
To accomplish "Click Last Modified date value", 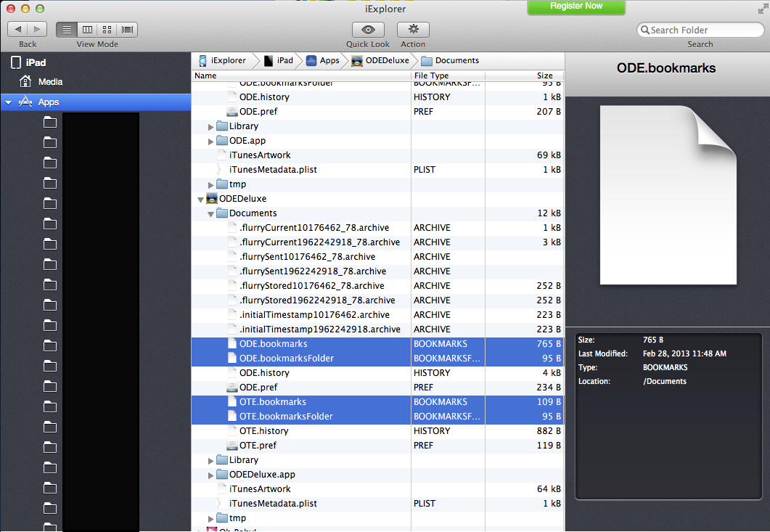I will coord(684,353).
